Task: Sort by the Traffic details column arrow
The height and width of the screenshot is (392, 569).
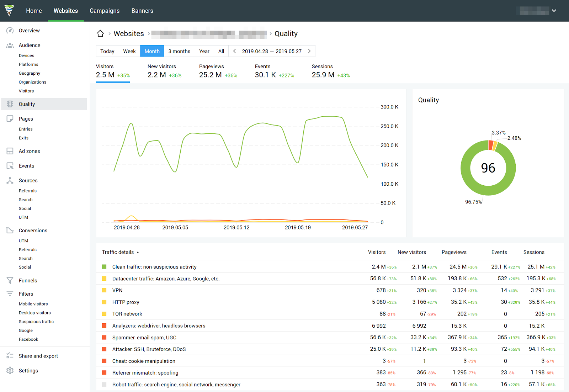Action: click(138, 252)
